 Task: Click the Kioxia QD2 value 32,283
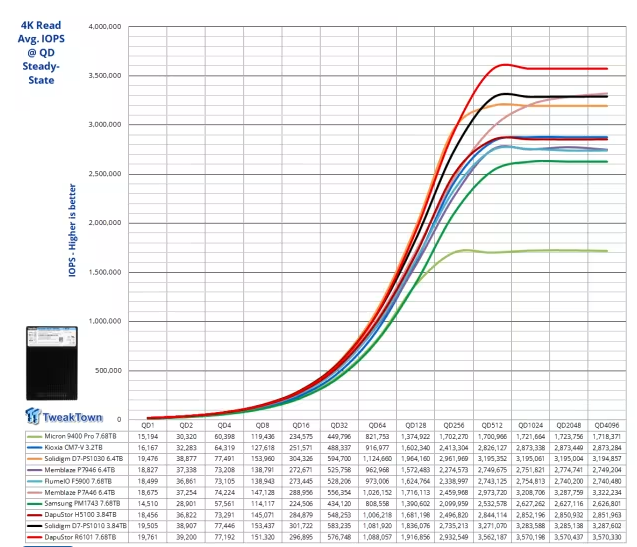(186, 447)
